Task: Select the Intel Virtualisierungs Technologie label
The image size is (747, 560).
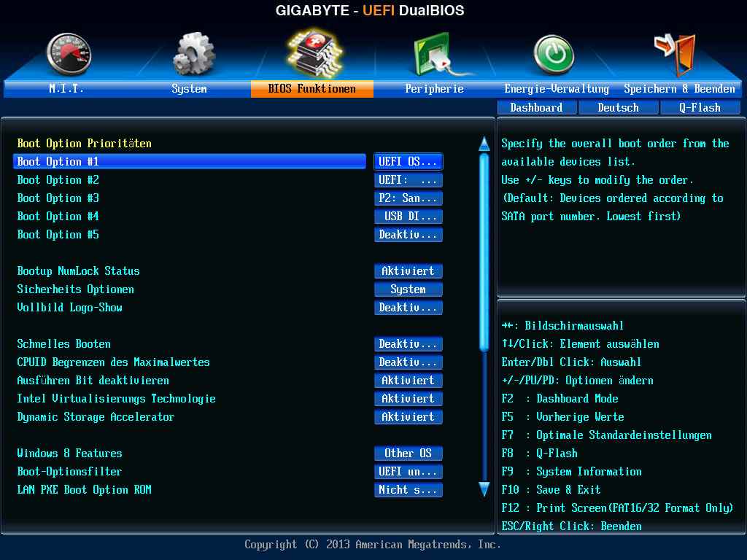Action: [x=116, y=399]
